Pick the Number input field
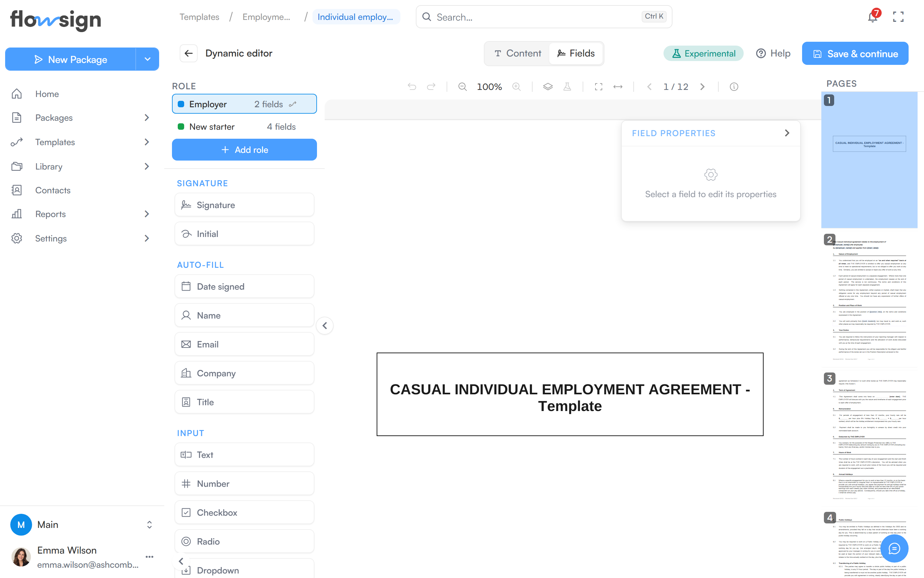Viewport: 924px width, 578px height. (x=244, y=484)
